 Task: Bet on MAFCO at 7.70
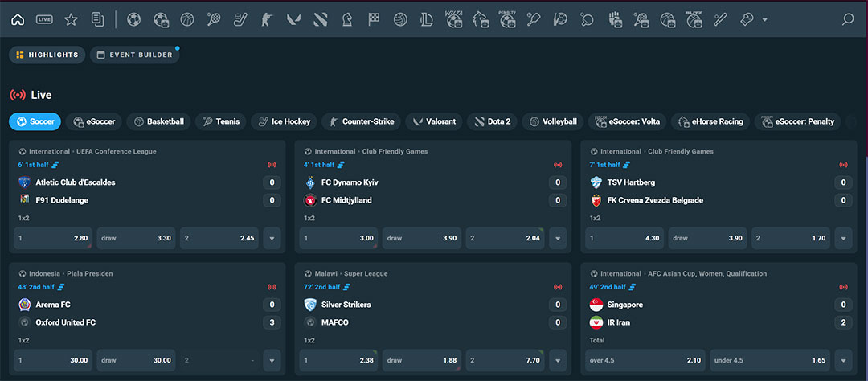[x=505, y=360]
